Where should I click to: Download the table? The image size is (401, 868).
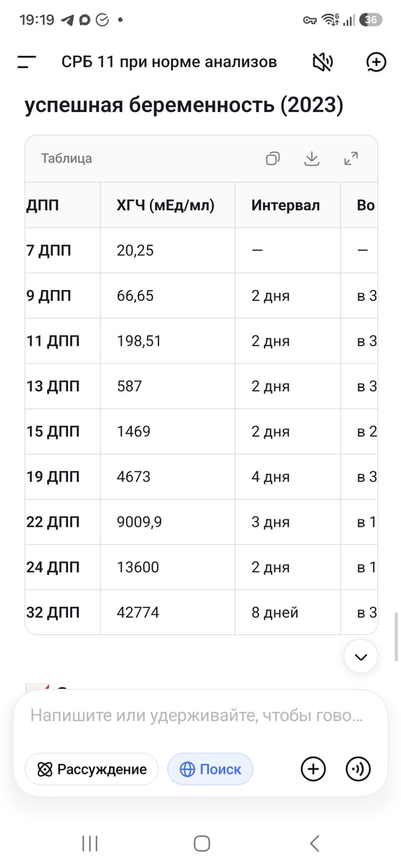click(312, 158)
